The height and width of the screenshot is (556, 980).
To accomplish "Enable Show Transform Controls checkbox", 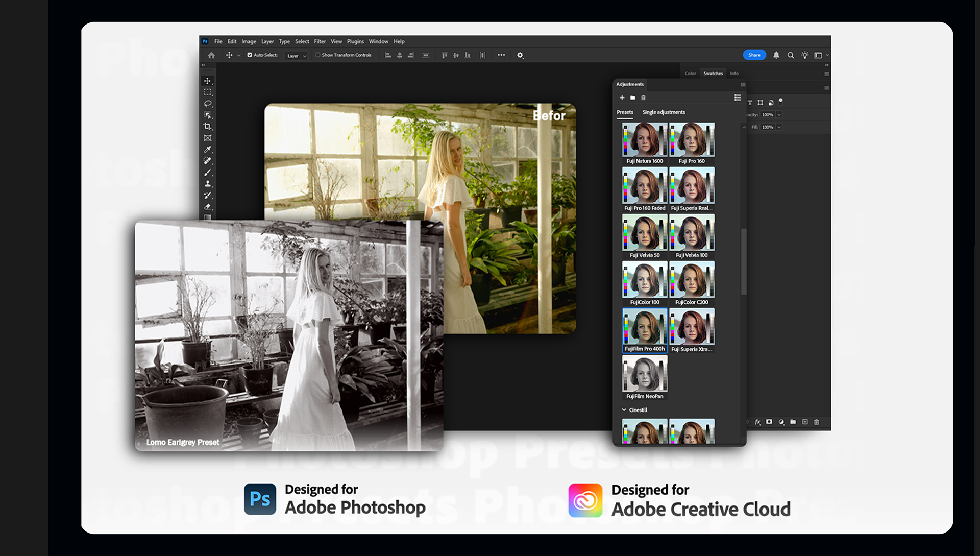I will 317,55.
